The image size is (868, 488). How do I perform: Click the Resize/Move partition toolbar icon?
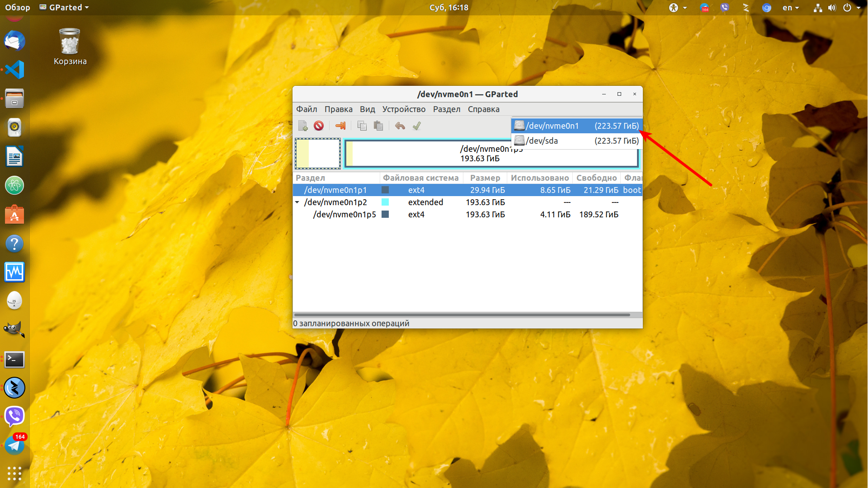coord(340,126)
